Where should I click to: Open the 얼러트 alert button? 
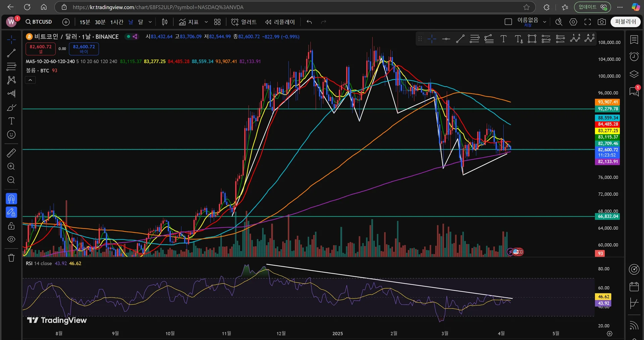(x=244, y=22)
